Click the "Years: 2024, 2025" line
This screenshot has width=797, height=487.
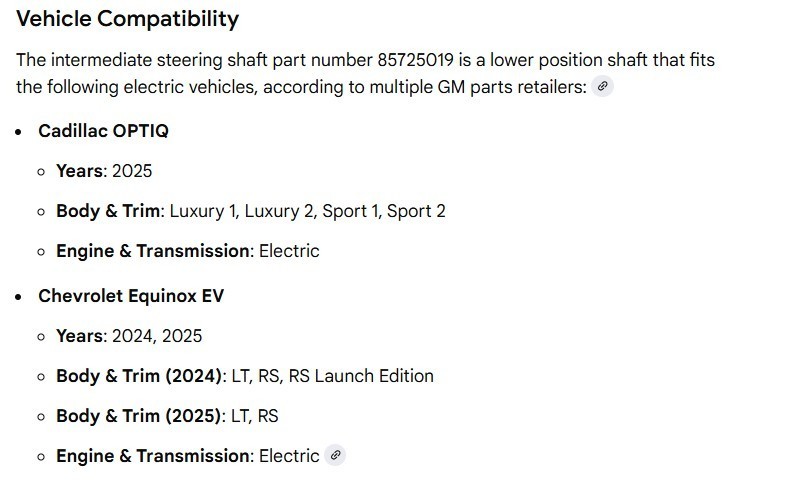129,336
